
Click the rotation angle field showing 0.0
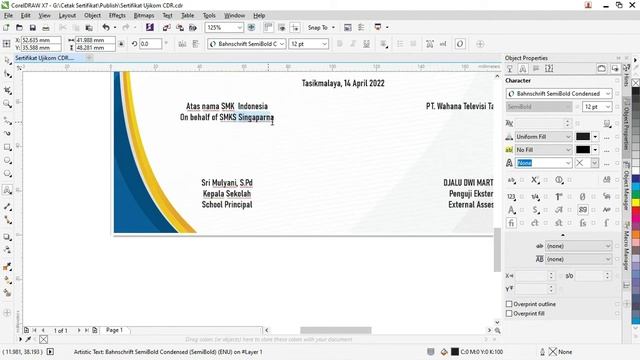tap(150, 44)
